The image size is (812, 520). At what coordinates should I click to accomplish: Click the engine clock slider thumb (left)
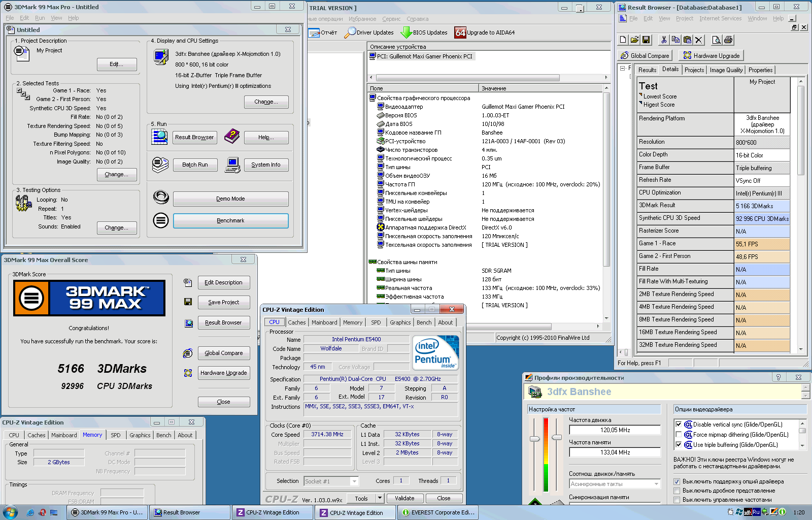tap(534, 438)
